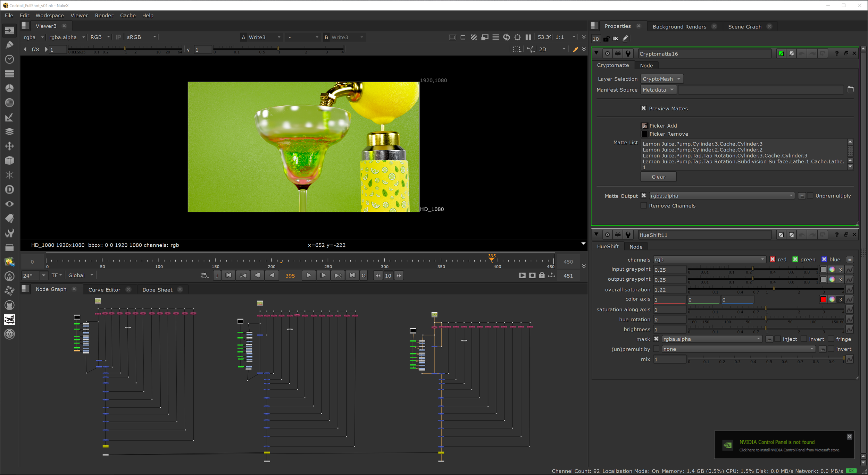Open the Manifest Source Metadata dropdown
This screenshot has height=475, width=868.
(658, 90)
